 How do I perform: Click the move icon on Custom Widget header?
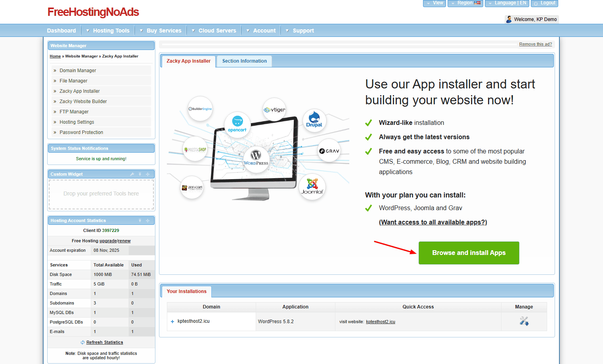click(x=147, y=174)
